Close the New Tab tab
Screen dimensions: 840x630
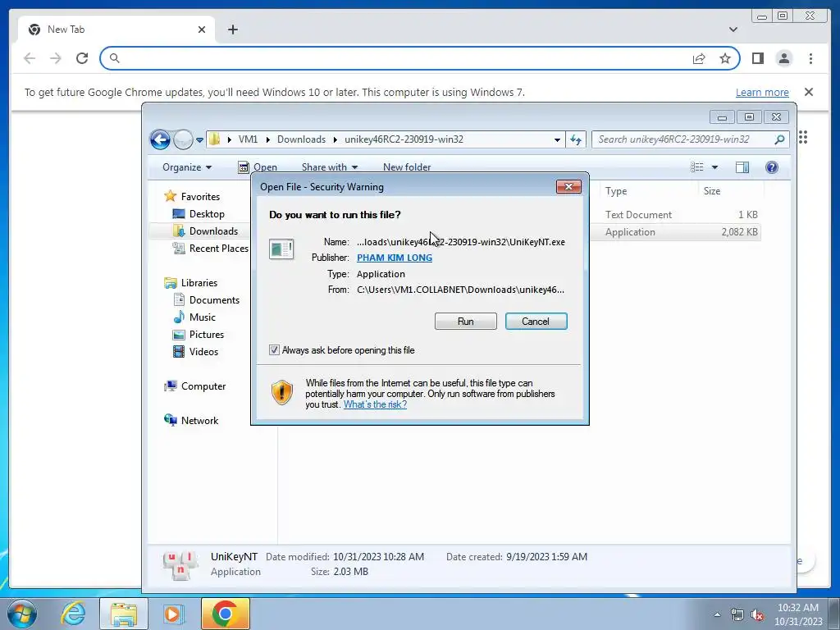click(x=202, y=30)
